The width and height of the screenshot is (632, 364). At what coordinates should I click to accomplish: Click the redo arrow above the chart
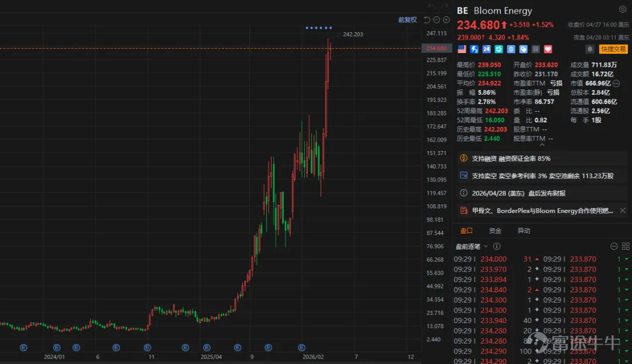444,6
